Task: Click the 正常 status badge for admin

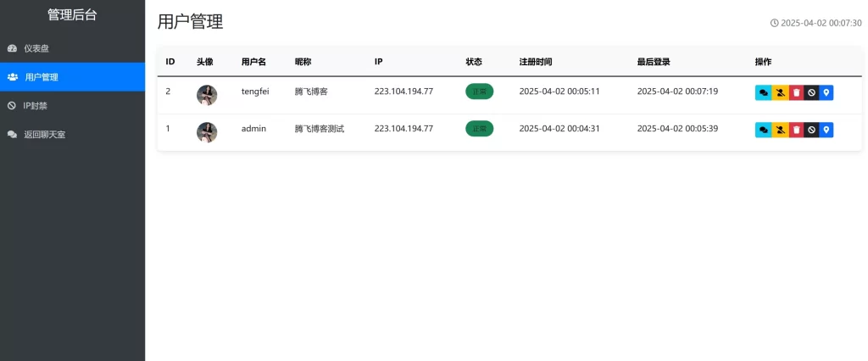Action: 480,129
